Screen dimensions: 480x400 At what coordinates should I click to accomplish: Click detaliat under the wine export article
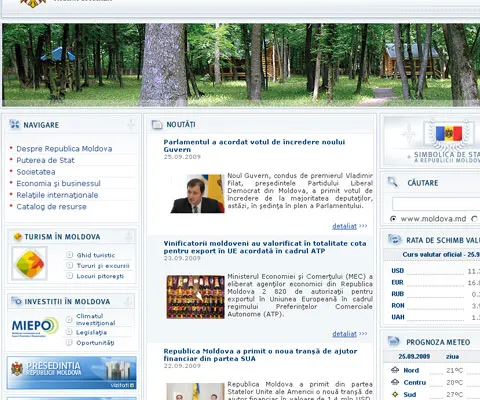pos(344,334)
